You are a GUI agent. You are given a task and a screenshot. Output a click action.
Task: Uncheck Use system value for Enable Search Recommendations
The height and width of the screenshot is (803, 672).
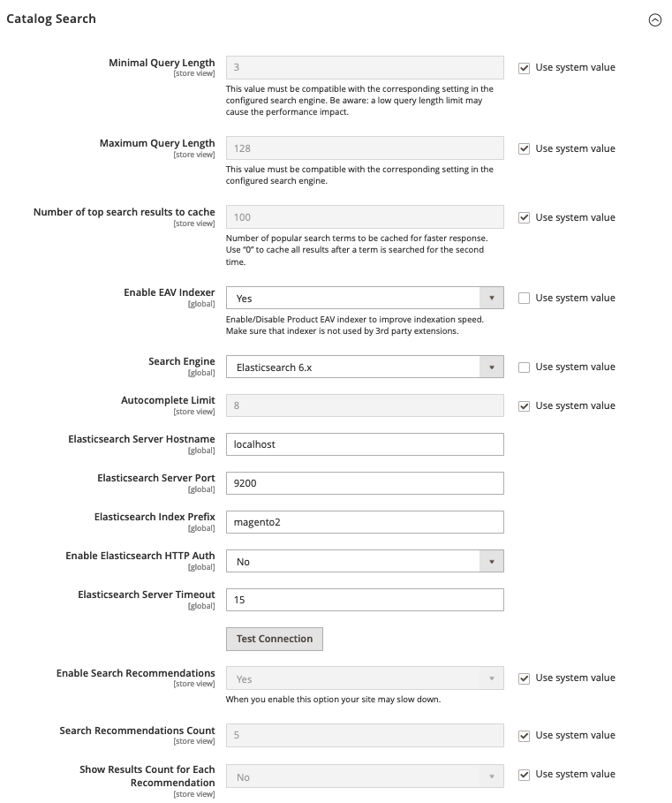point(524,678)
